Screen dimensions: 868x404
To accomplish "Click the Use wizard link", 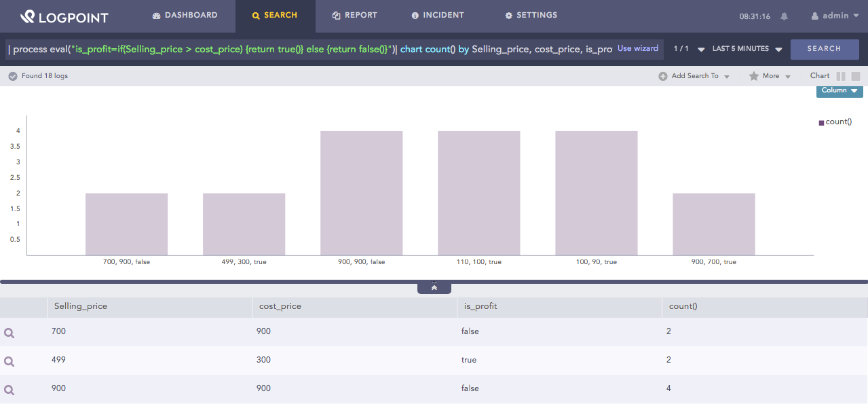I will pyautogui.click(x=637, y=49).
